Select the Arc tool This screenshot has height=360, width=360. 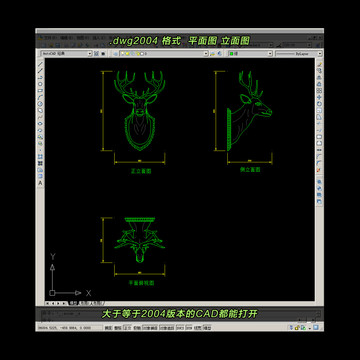[40, 97]
